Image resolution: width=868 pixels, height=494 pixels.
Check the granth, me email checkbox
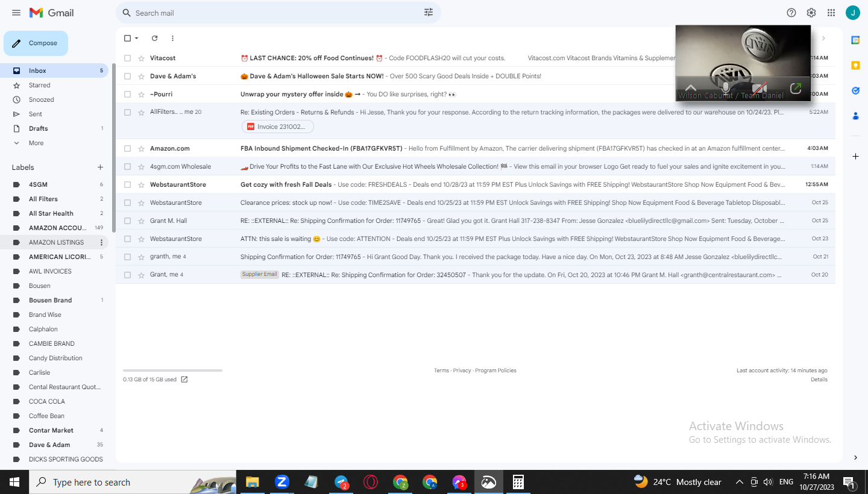(x=127, y=257)
